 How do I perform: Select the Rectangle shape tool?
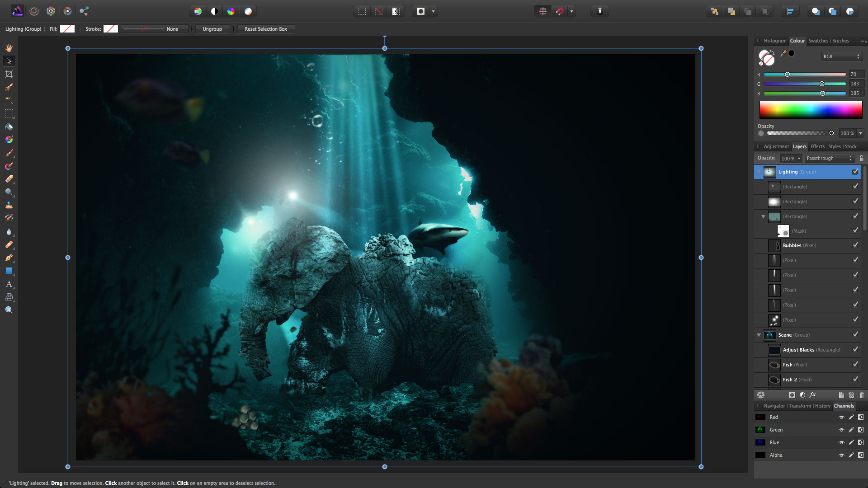tap(9, 271)
